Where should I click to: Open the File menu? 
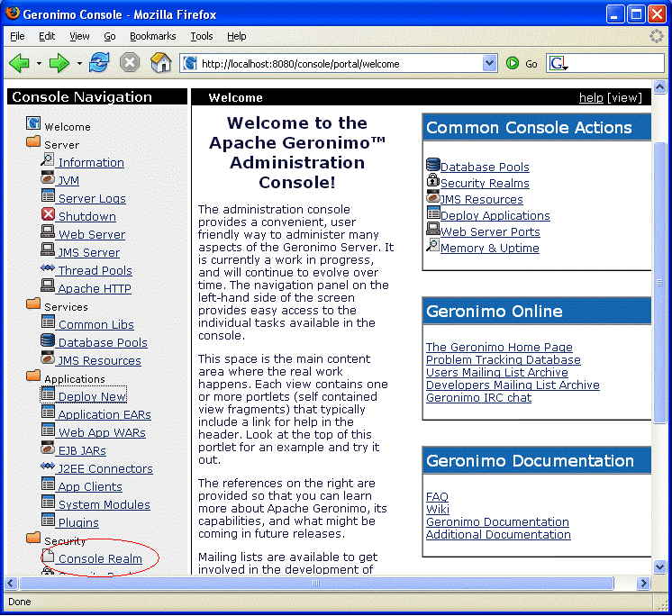point(17,36)
